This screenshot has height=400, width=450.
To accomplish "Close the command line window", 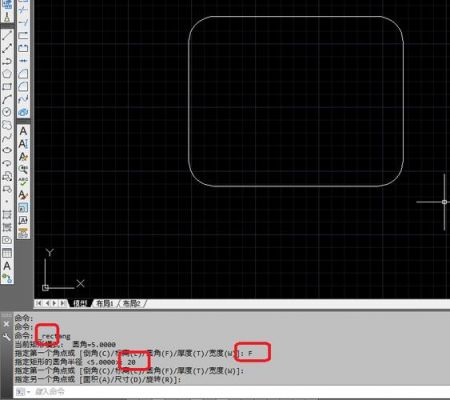I will click(x=6, y=324).
